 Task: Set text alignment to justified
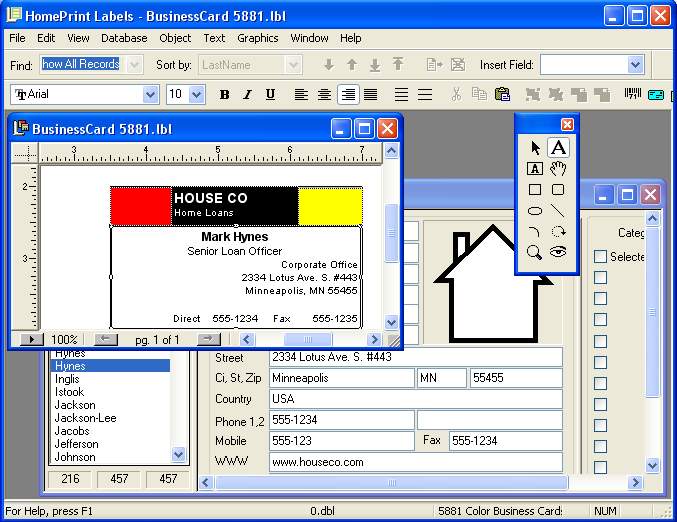[x=370, y=95]
